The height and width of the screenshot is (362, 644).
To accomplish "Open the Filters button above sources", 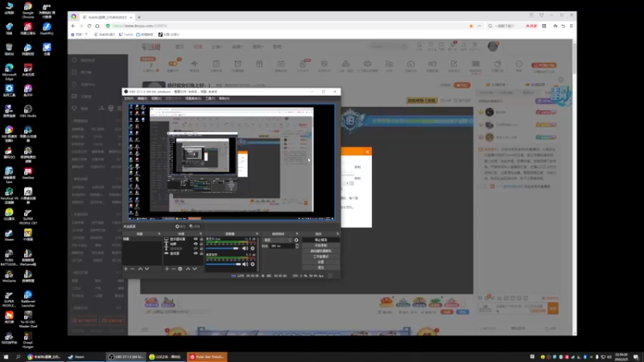I will 195,227.
